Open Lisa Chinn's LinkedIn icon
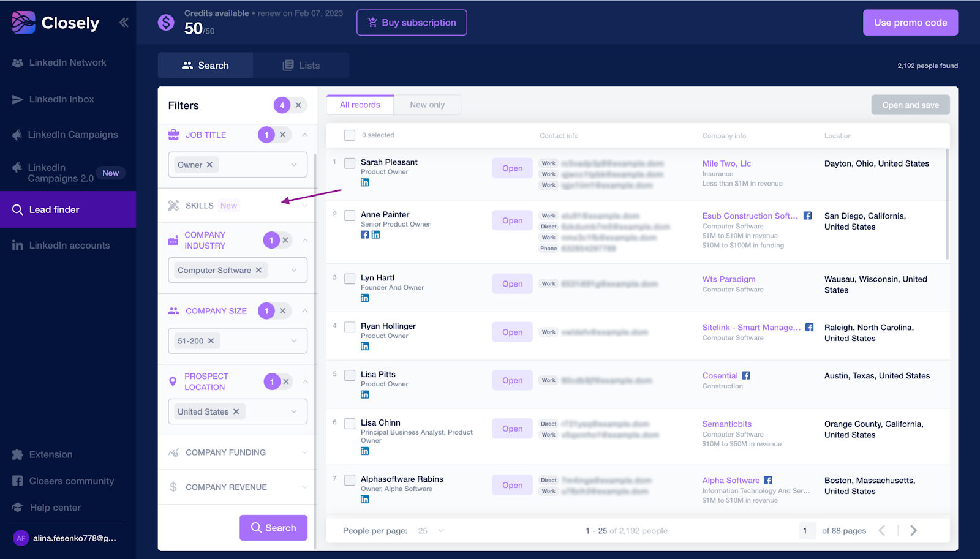 click(365, 451)
